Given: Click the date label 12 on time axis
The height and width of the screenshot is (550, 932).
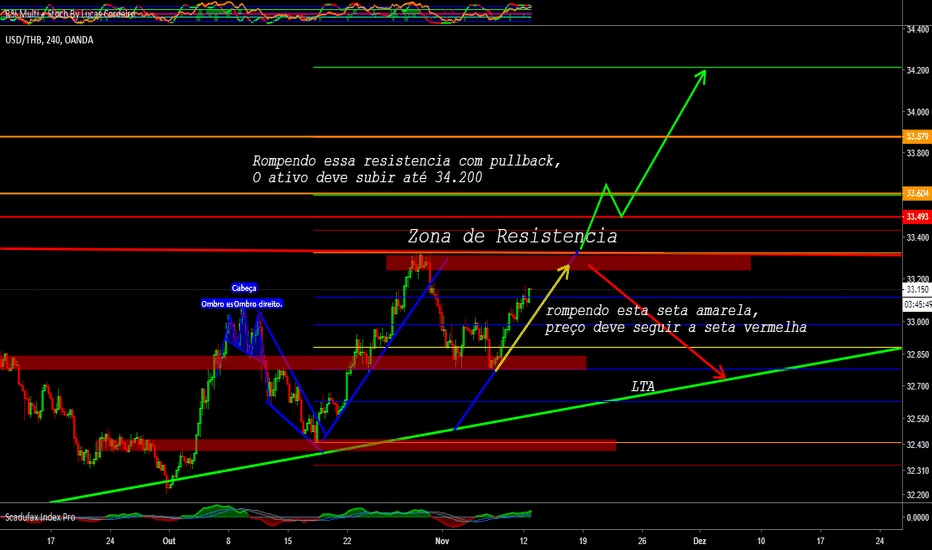Looking at the screenshot, I should 524,541.
